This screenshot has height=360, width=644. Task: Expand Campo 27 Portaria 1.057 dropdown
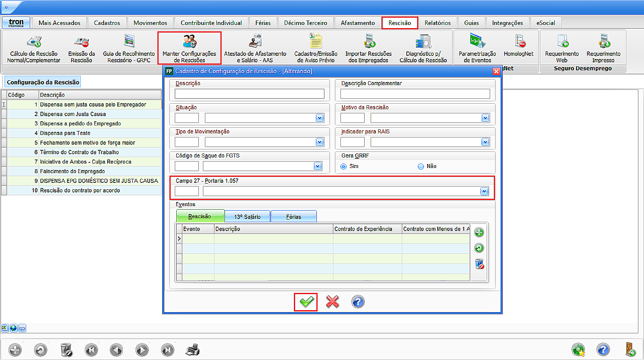point(485,191)
